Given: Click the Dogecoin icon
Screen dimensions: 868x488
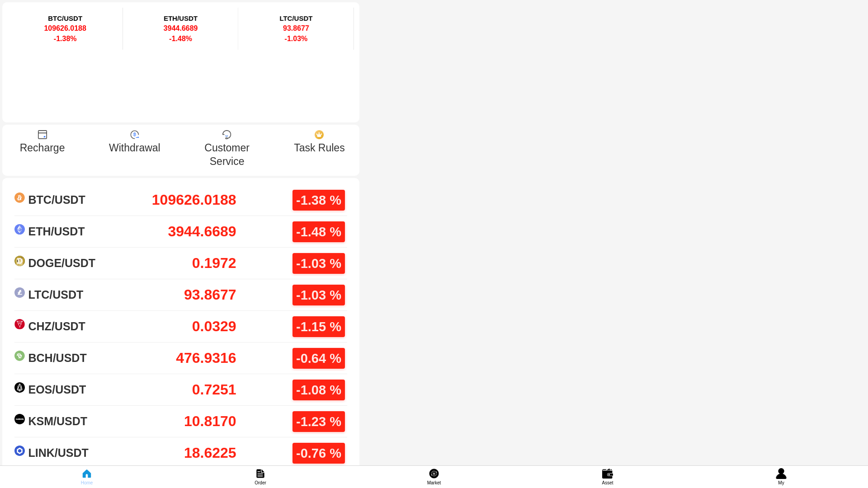Looking at the screenshot, I should tap(19, 261).
